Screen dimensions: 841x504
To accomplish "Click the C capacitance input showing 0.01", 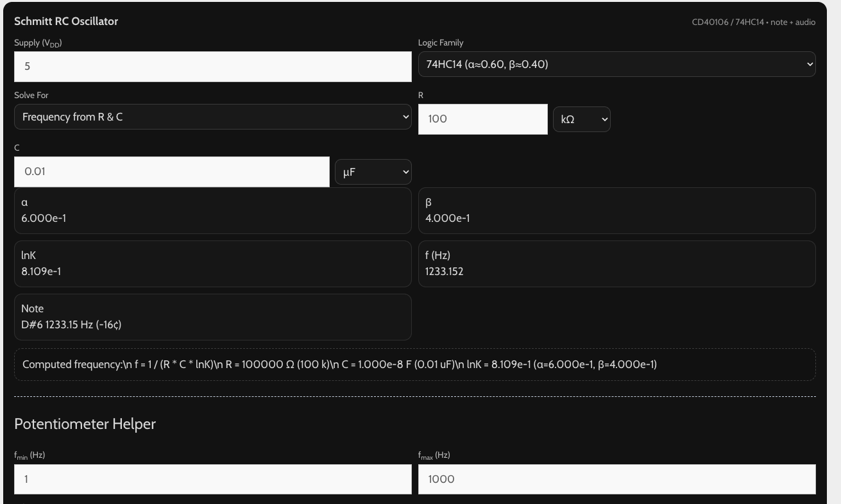I will click(x=171, y=172).
